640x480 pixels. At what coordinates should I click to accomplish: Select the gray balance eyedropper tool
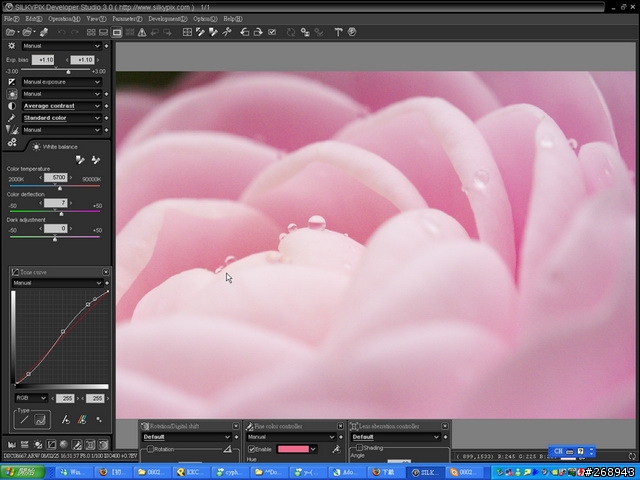coord(200,32)
